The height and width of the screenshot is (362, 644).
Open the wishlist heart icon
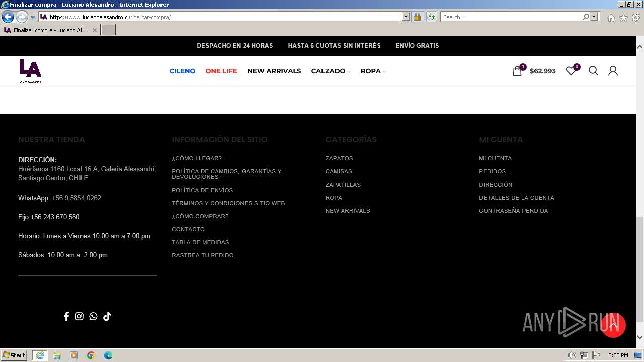[x=571, y=71]
